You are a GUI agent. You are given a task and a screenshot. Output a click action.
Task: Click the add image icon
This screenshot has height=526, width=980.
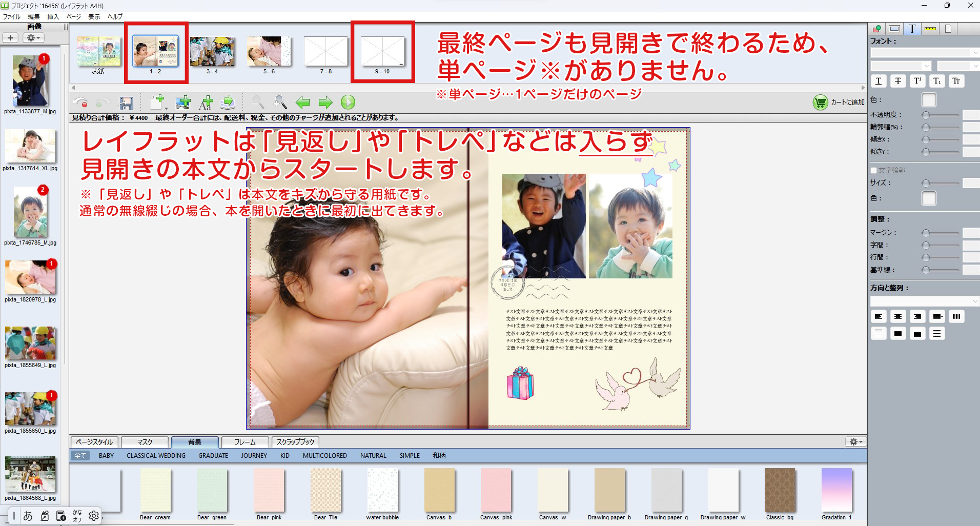(182, 103)
